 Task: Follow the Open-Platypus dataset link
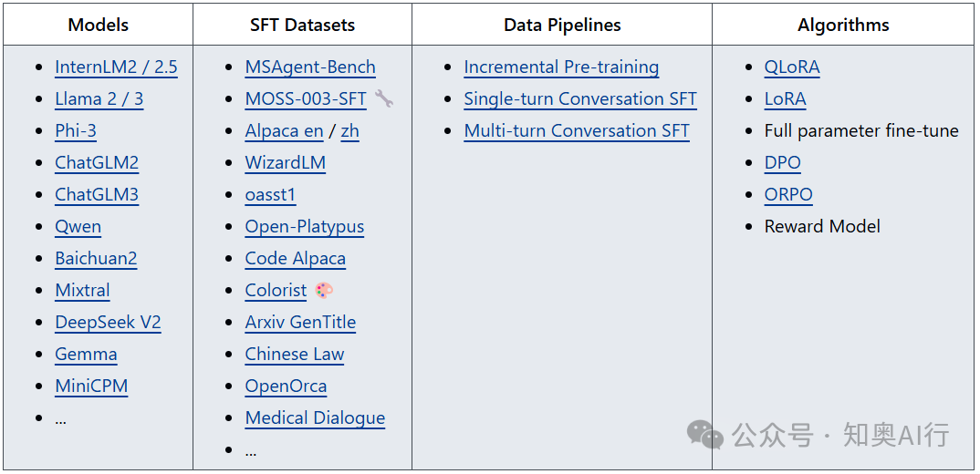pos(305,227)
